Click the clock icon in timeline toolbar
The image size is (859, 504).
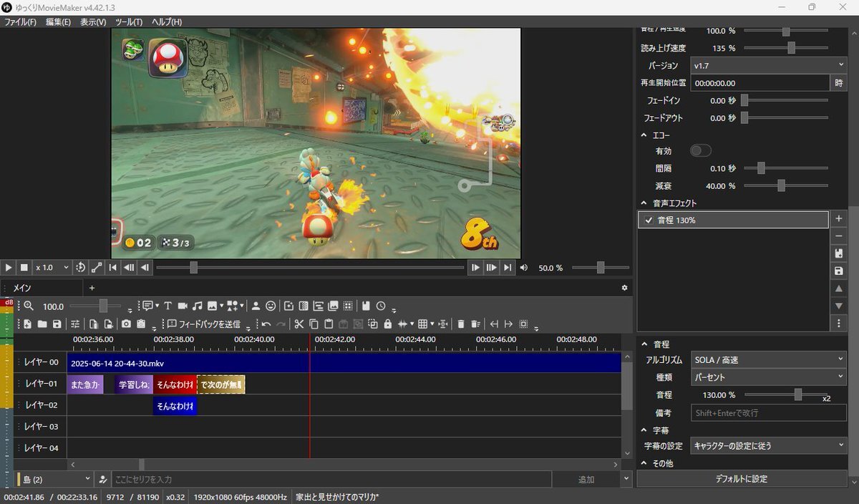(x=381, y=306)
